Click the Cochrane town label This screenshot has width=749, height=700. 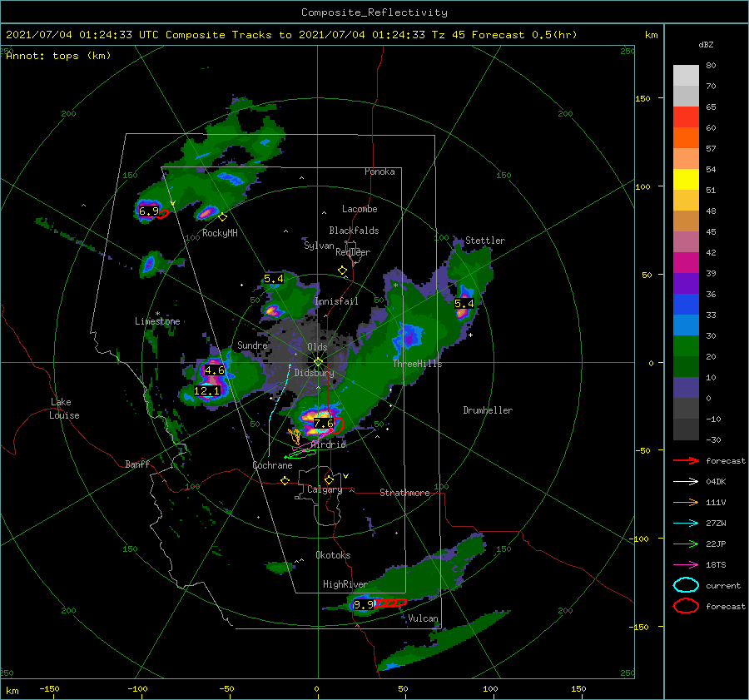point(272,465)
